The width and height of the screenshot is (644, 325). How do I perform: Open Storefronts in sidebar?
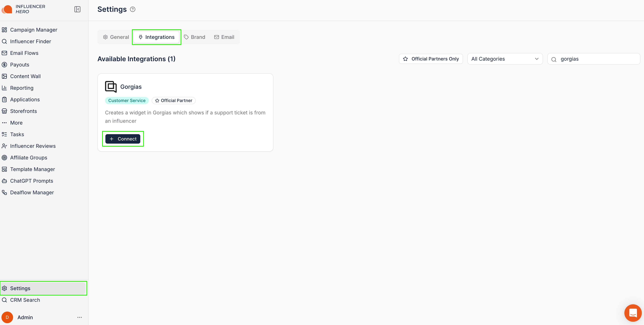23,111
